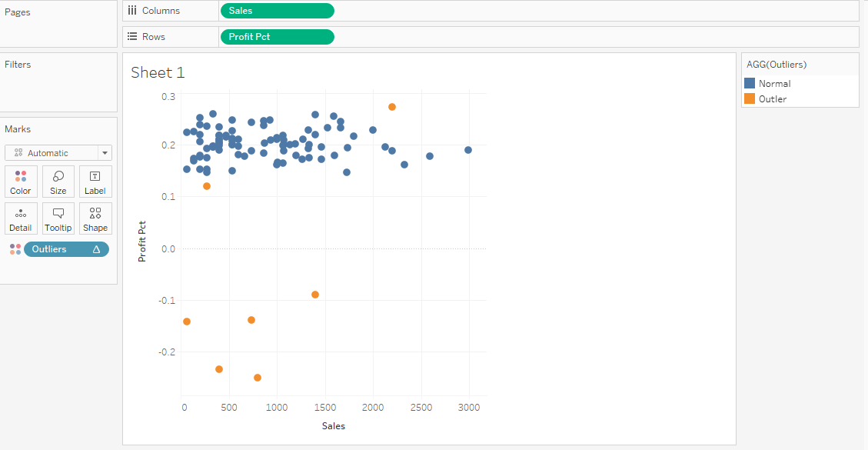
Task: Select the Detail button in the Marks card
Action: pos(21,218)
